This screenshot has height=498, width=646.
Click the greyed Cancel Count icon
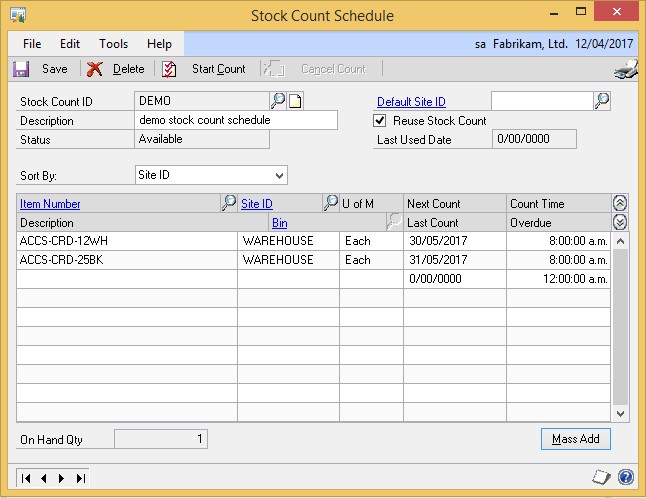(x=274, y=69)
